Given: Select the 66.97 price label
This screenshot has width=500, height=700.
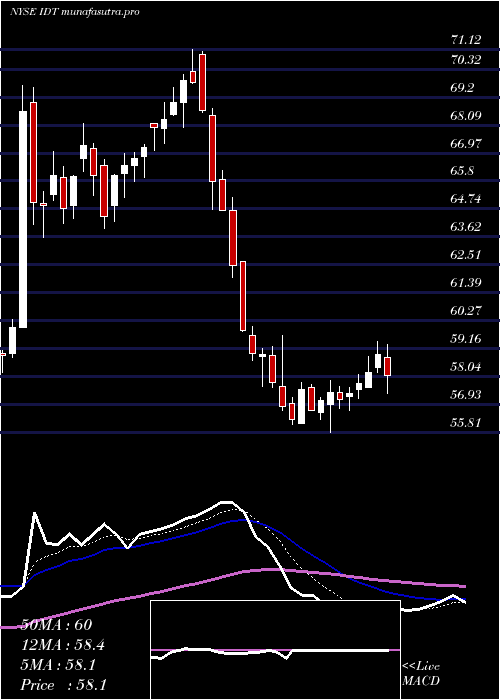Looking at the screenshot, I should pyautogui.click(x=466, y=144).
